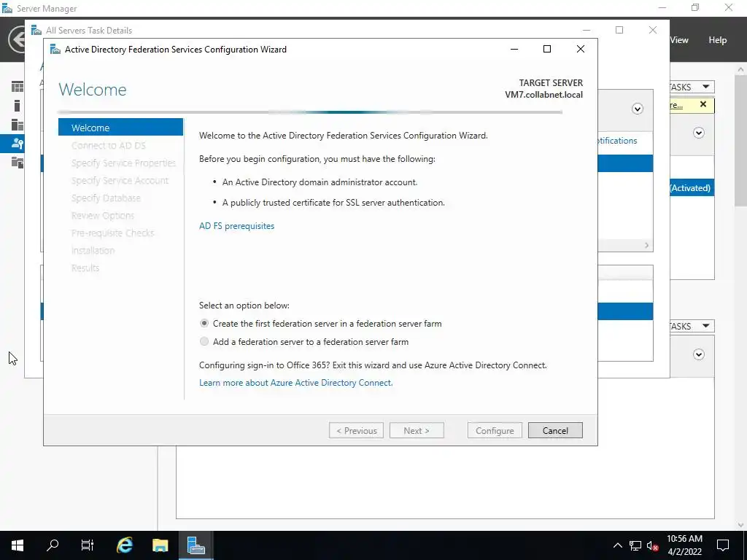Click horizontal scrollbar right arrow in Task Details
Viewport: 747px width, 560px height.
(x=646, y=245)
